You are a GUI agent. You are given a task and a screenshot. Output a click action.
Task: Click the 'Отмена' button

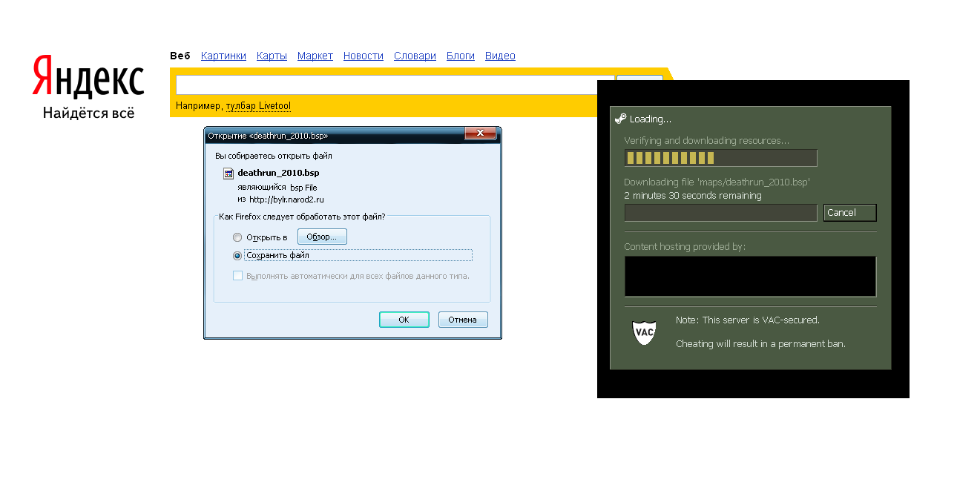(463, 320)
